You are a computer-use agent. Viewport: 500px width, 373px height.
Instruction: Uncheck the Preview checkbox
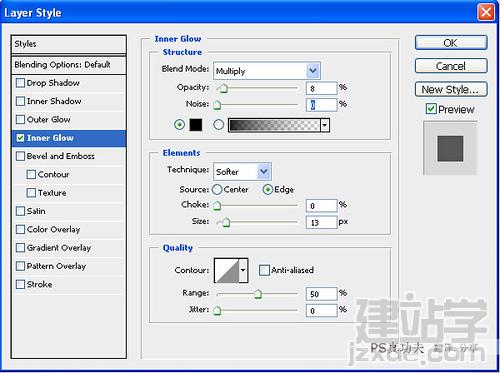[x=431, y=109]
